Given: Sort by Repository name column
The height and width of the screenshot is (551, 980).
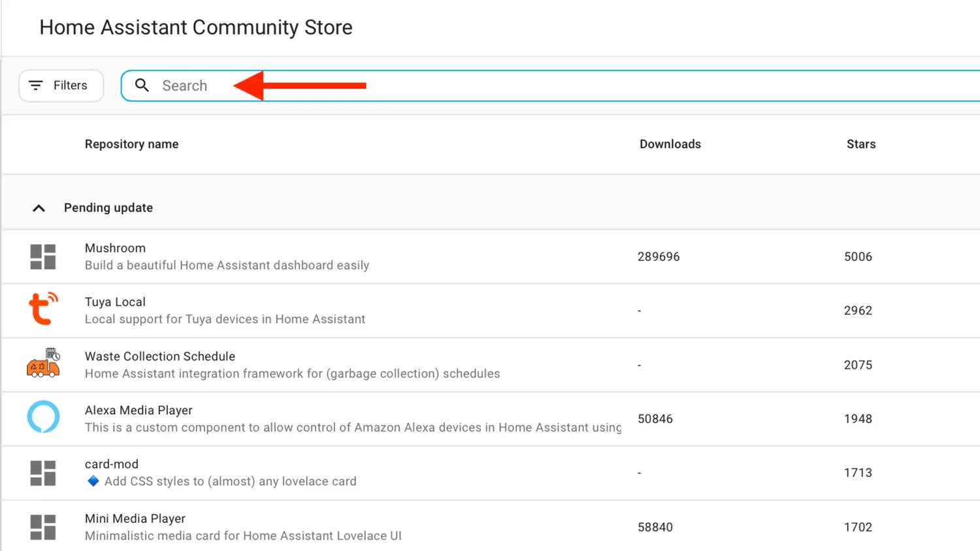Looking at the screenshot, I should [131, 144].
